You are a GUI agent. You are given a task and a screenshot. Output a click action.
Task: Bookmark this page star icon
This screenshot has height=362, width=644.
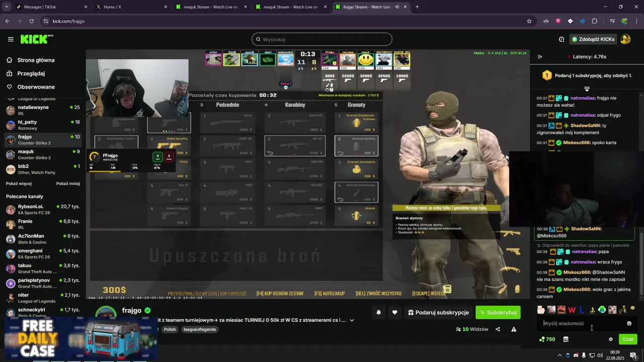pyautogui.click(x=529, y=21)
